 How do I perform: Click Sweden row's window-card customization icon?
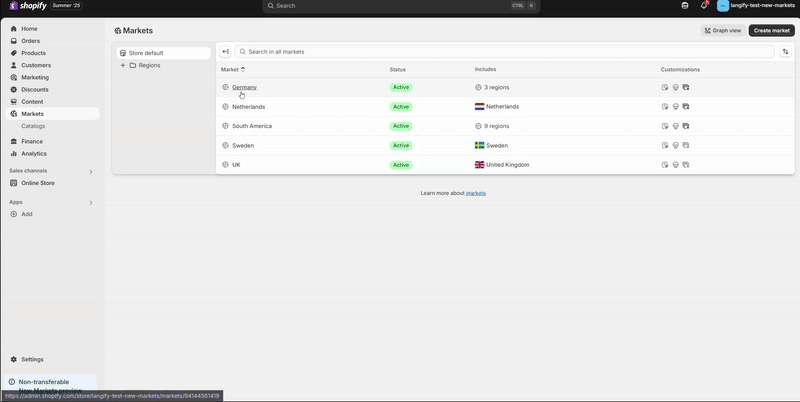click(686, 145)
